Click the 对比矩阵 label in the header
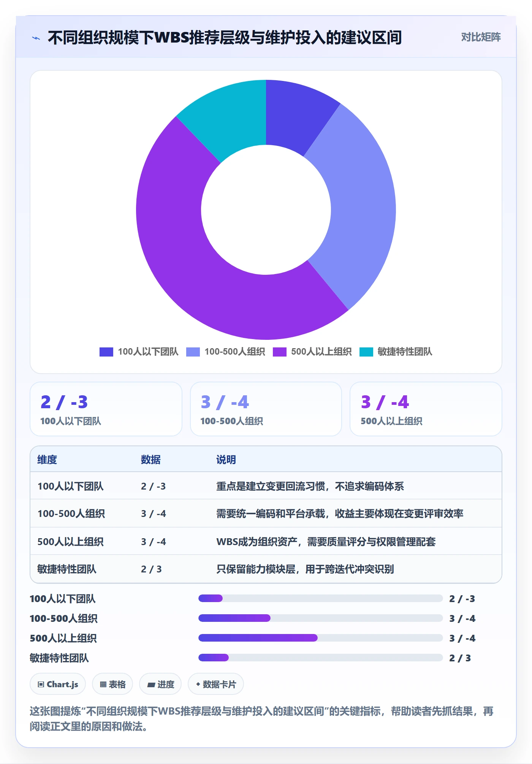Screen dimensions: 532x764 point(481,37)
